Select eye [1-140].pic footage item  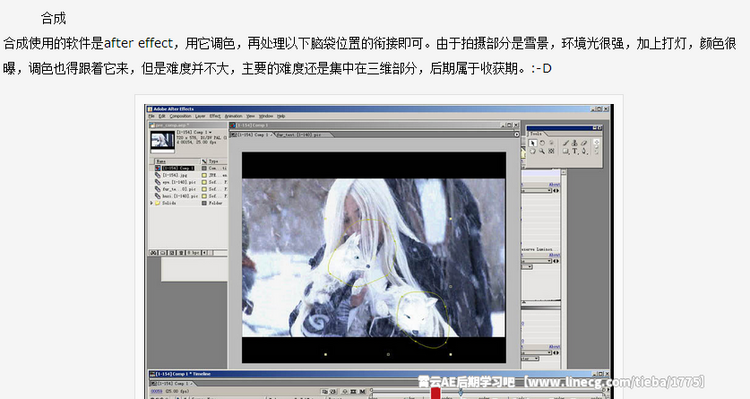pyautogui.click(x=179, y=182)
